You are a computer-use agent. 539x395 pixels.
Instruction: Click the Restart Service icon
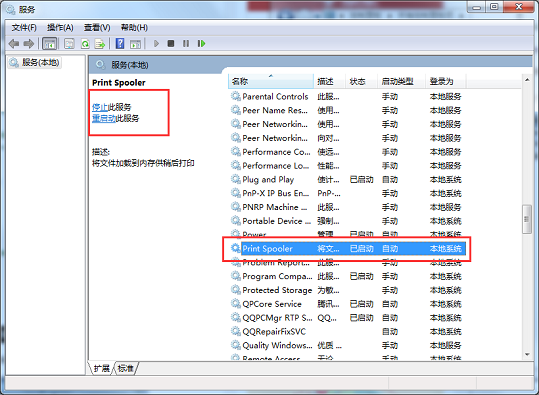201,44
